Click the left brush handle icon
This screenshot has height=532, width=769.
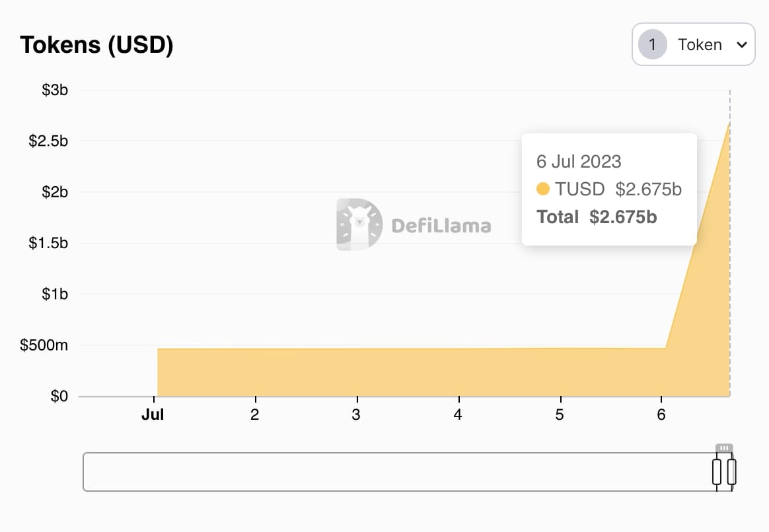pyautogui.click(x=715, y=471)
